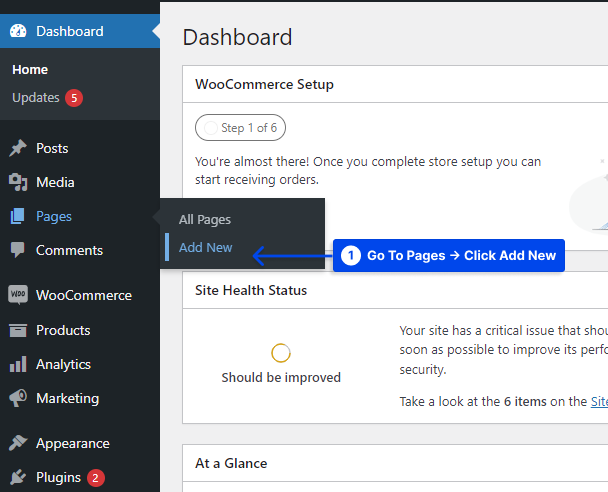Click the Marketing megaphone icon
Image resolution: width=608 pixels, height=492 pixels.
(18, 398)
